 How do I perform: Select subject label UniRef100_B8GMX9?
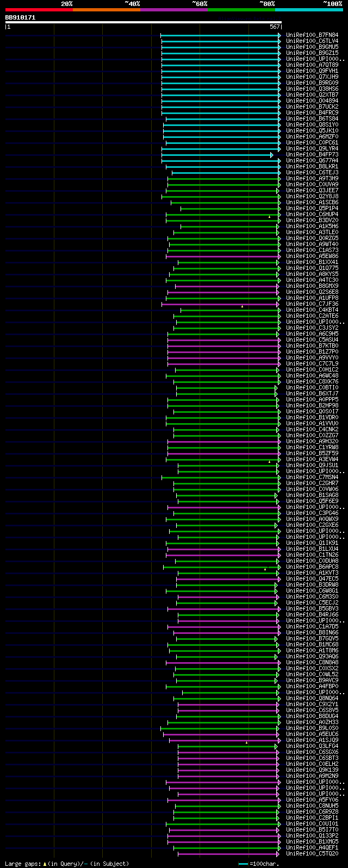pos(312,286)
